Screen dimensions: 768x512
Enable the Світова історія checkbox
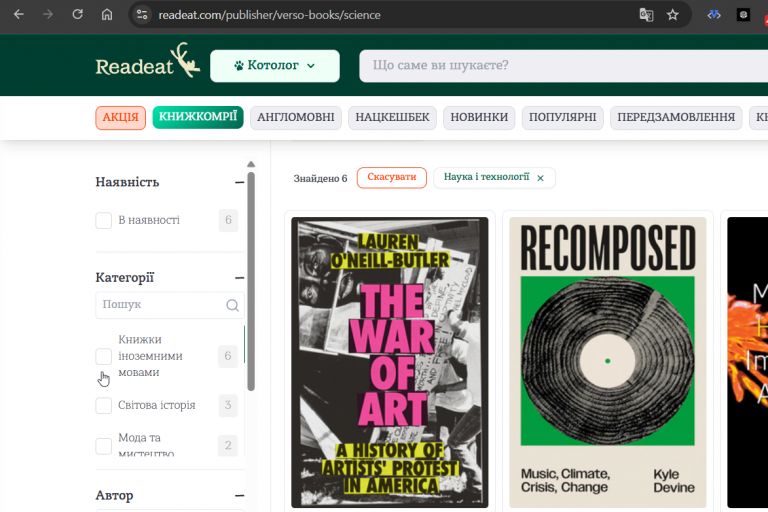pos(103,405)
